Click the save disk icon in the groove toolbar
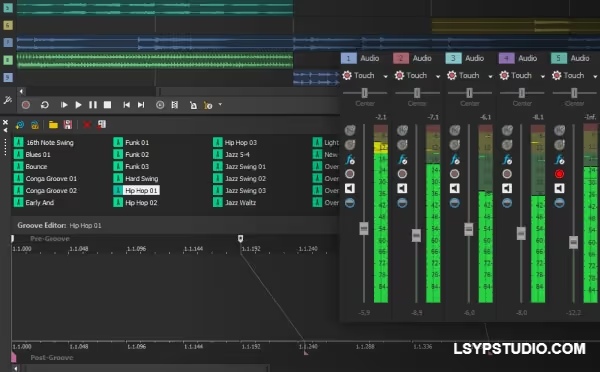 click(68, 125)
